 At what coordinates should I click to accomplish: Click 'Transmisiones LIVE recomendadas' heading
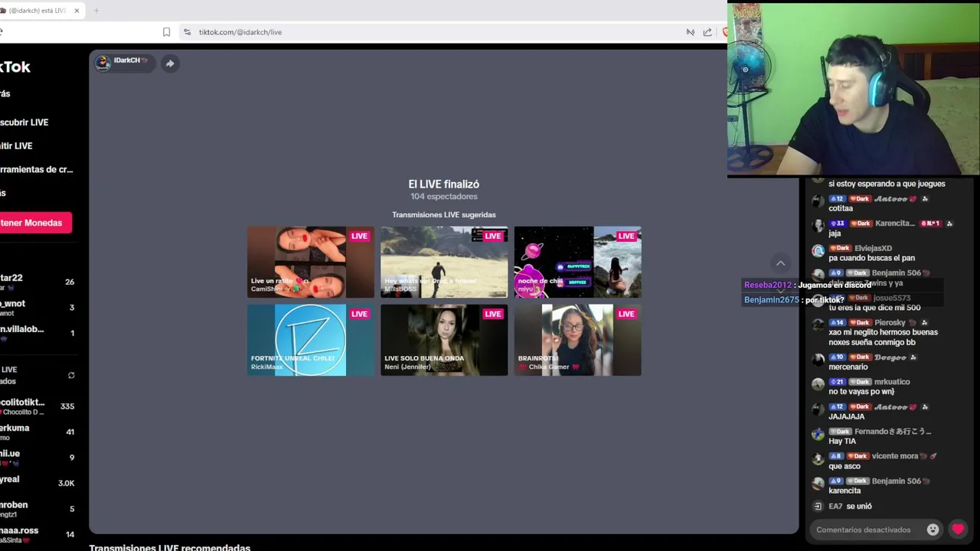tap(170, 547)
